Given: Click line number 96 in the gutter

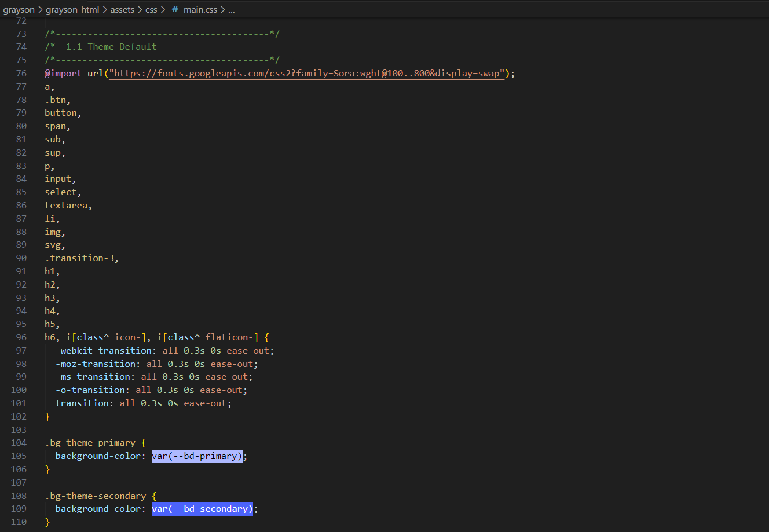Looking at the screenshot, I should click(x=21, y=337).
